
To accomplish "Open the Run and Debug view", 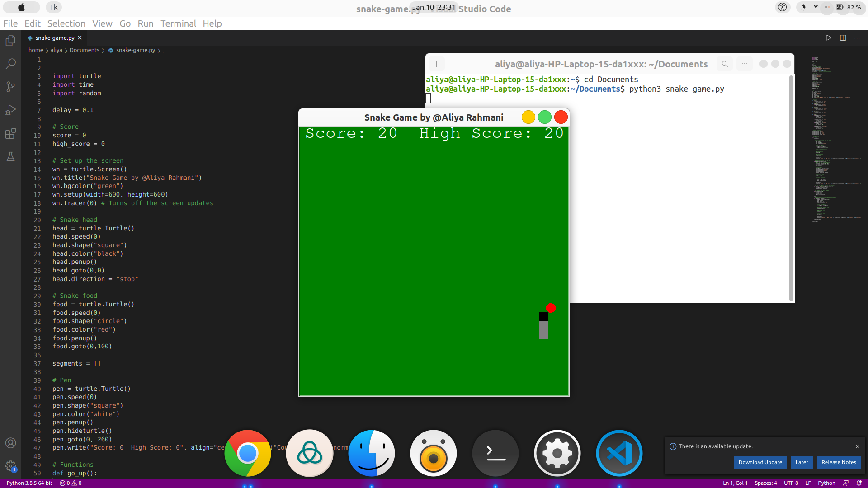I will point(10,110).
